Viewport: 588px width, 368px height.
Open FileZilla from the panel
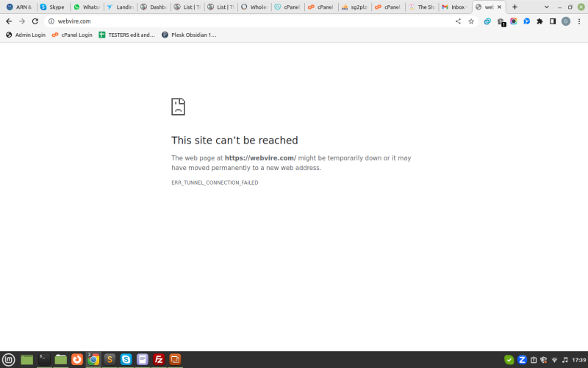click(x=159, y=360)
